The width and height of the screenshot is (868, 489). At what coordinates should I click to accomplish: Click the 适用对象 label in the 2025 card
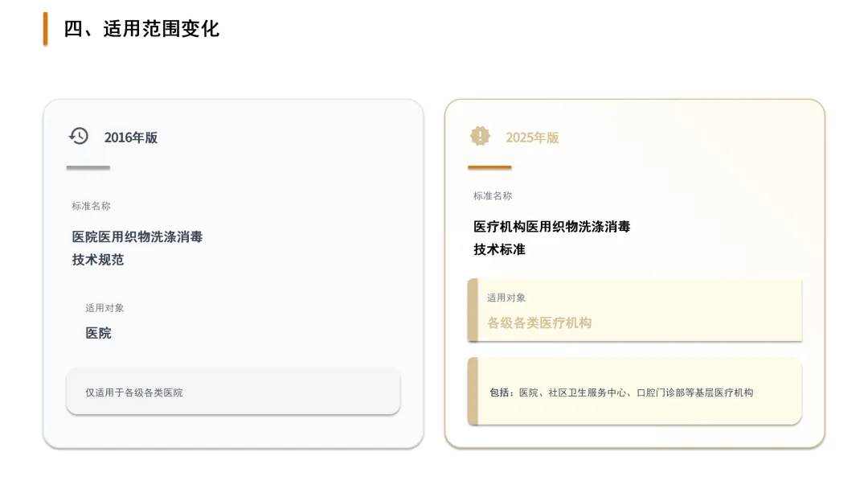click(x=506, y=298)
